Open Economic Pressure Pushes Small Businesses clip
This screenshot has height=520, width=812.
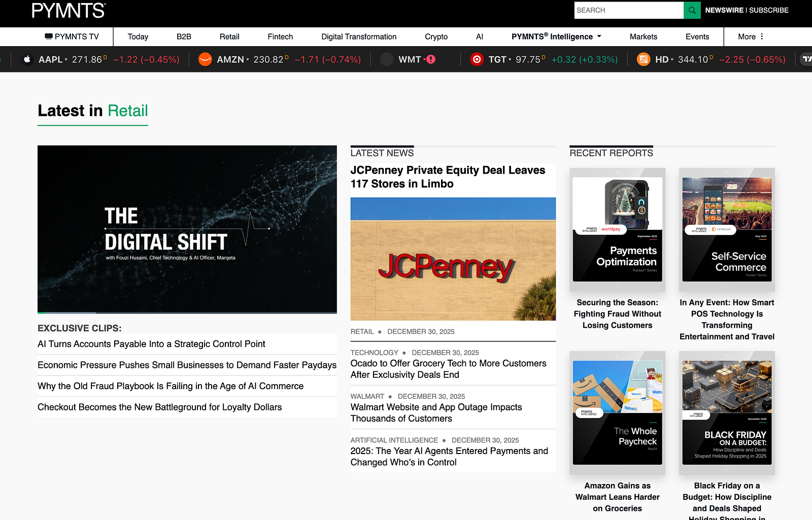point(187,365)
